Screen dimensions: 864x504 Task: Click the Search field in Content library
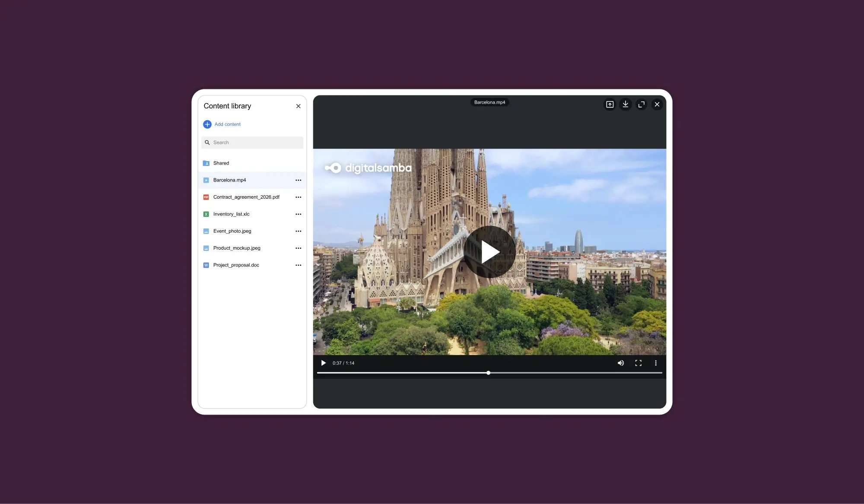(x=255, y=143)
